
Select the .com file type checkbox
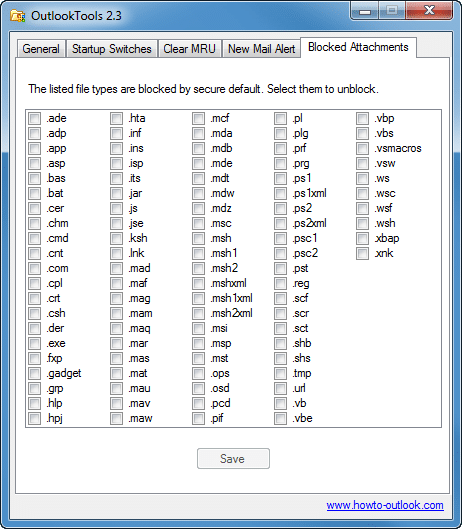tap(34, 269)
